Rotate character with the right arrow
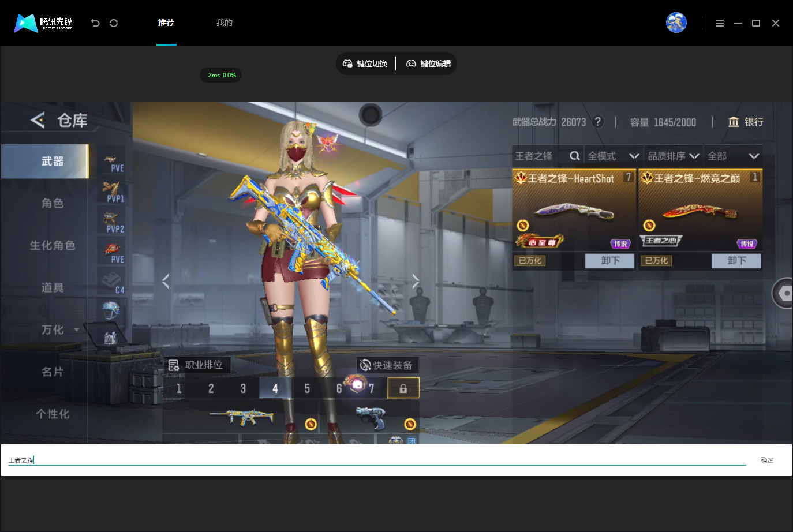The image size is (793, 532). point(416,281)
